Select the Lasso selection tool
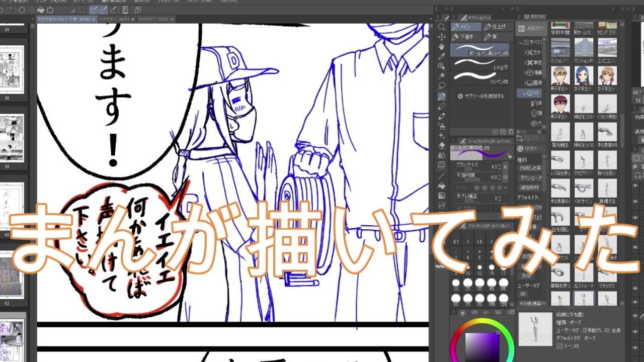The image size is (644, 362). (442, 86)
